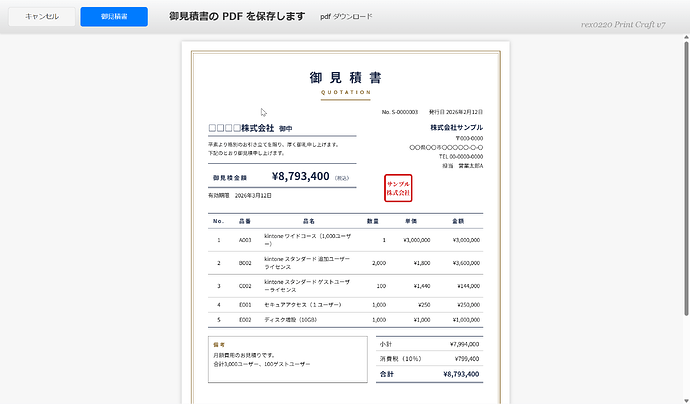Image resolution: width=690 pixels, height=404 pixels.
Task: Click the 合計 ¥8,793,400 total value
Action: [x=461, y=374]
